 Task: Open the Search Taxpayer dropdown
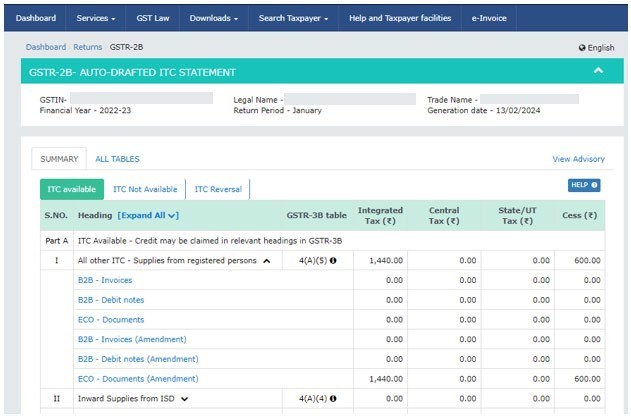[294, 18]
